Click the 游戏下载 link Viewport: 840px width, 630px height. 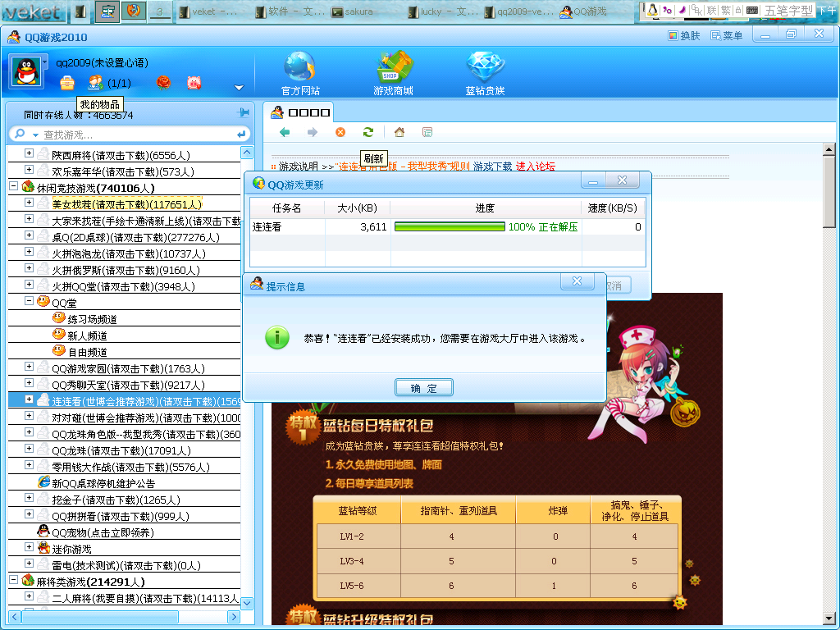[492, 167]
